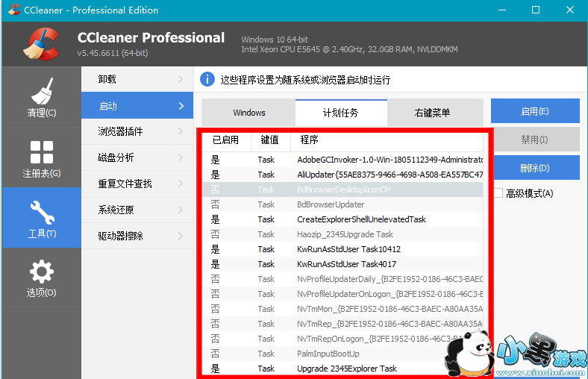Sort by the 程序 column header

point(387,140)
